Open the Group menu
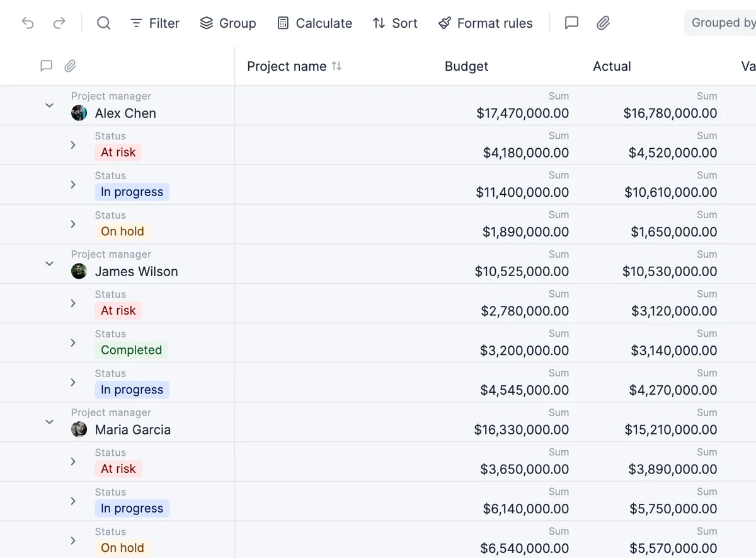The width and height of the screenshot is (756, 558). coord(228,23)
